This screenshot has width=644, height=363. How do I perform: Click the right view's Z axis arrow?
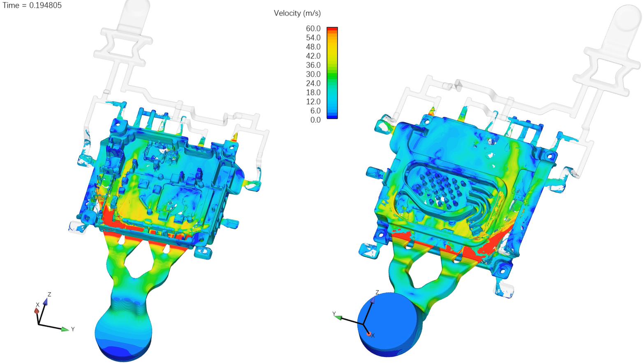373,300
